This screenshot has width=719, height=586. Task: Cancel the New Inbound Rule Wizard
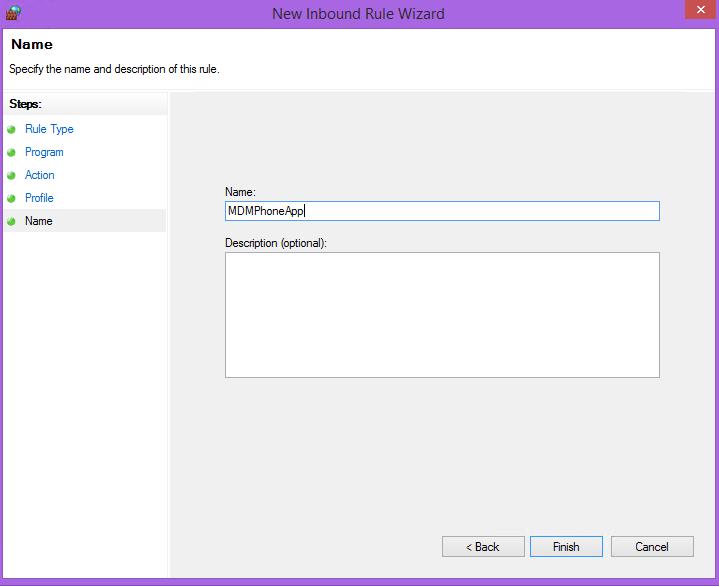[652, 547]
